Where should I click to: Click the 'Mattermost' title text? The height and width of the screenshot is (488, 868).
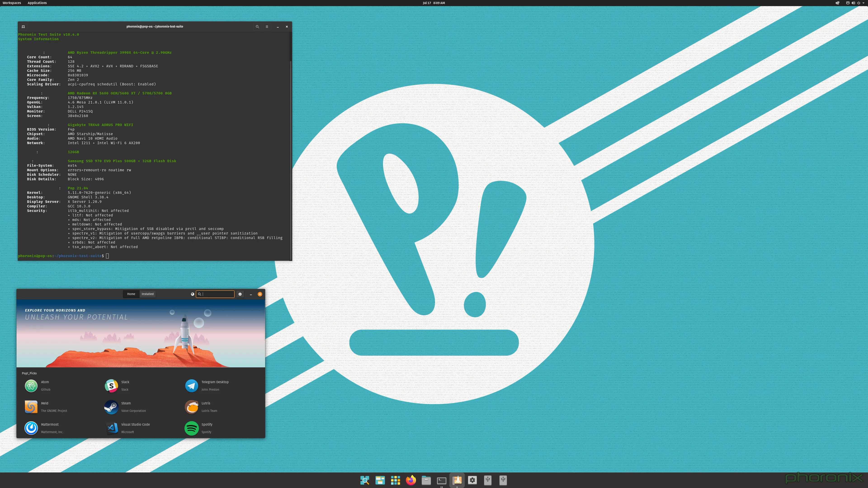tap(50, 424)
